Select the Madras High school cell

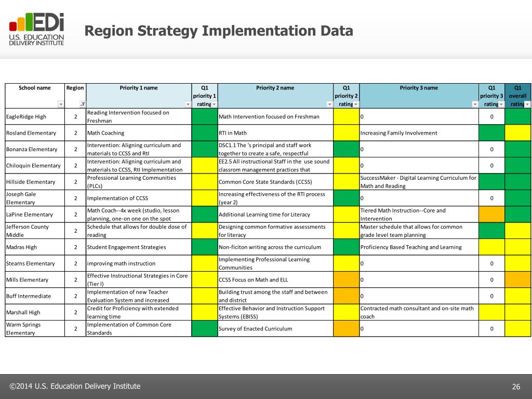(x=35, y=247)
